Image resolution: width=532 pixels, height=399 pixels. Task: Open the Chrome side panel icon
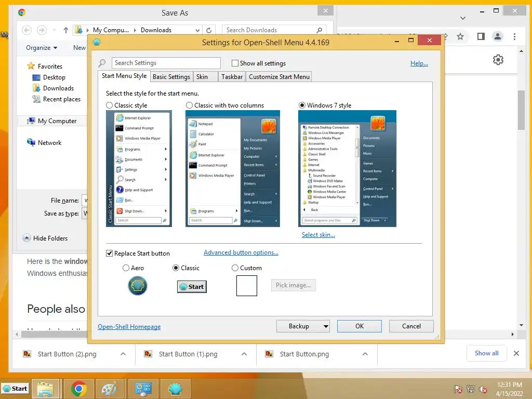[x=481, y=36]
